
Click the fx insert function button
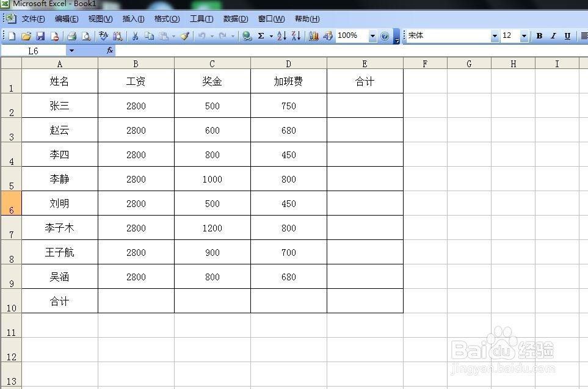109,50
